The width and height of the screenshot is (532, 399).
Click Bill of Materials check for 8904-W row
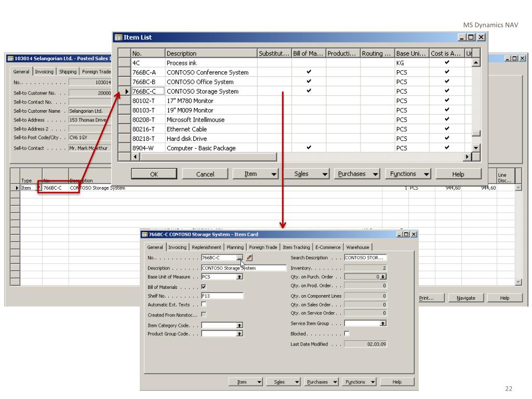[309, 148]
